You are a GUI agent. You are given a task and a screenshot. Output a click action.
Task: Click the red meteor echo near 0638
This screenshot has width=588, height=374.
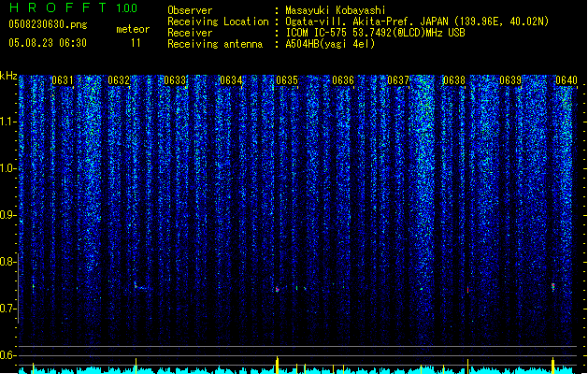467,289
